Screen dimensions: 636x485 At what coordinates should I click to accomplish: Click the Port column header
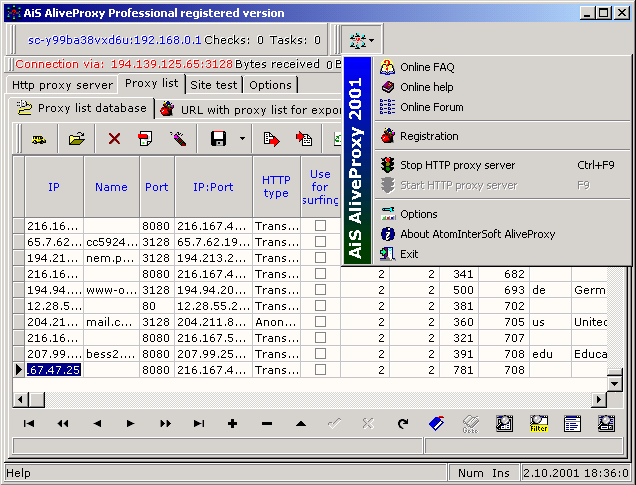pyautogui.click(x=157, y=187)
